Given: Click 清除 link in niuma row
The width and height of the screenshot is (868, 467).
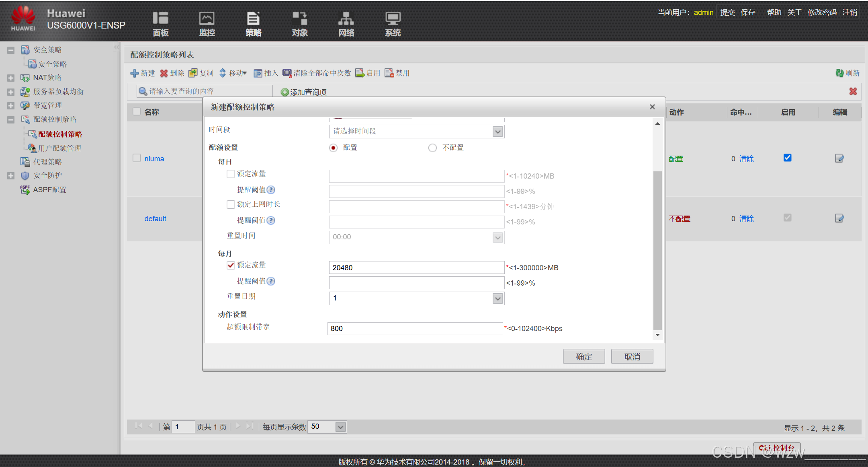Looking at the screenshot, I should [746, 159].
